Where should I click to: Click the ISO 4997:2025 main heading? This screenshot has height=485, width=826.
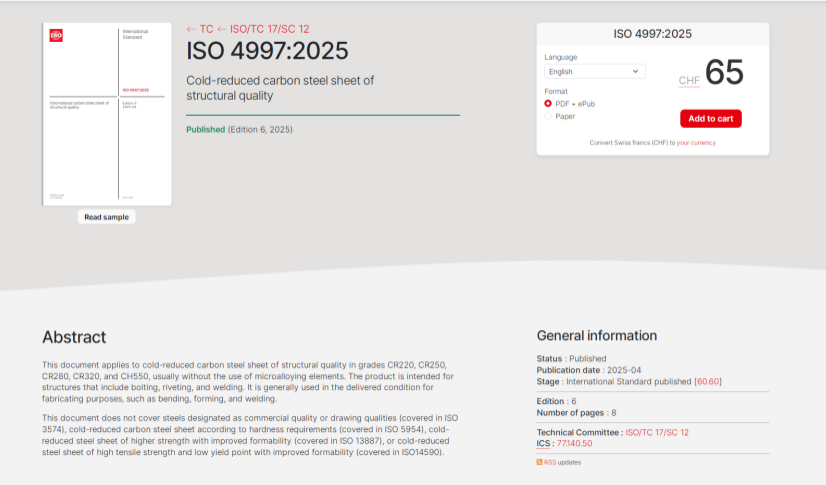(267, 51)
